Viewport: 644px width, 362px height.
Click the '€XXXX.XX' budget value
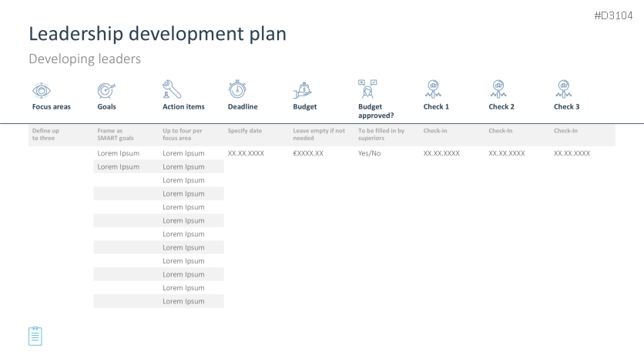coord(308,153)
